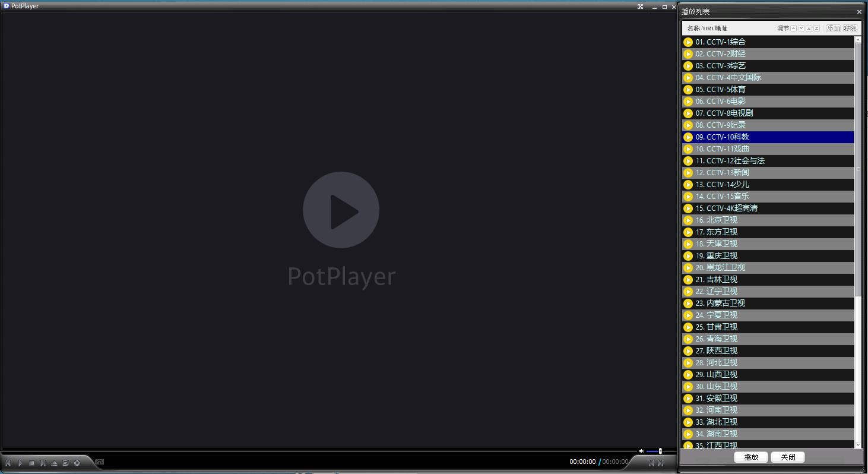Select 23. 内蒙古卫视 in playlist
This screenshot has height=474, width=868.
pyautogui.click(x=768, y=304)
